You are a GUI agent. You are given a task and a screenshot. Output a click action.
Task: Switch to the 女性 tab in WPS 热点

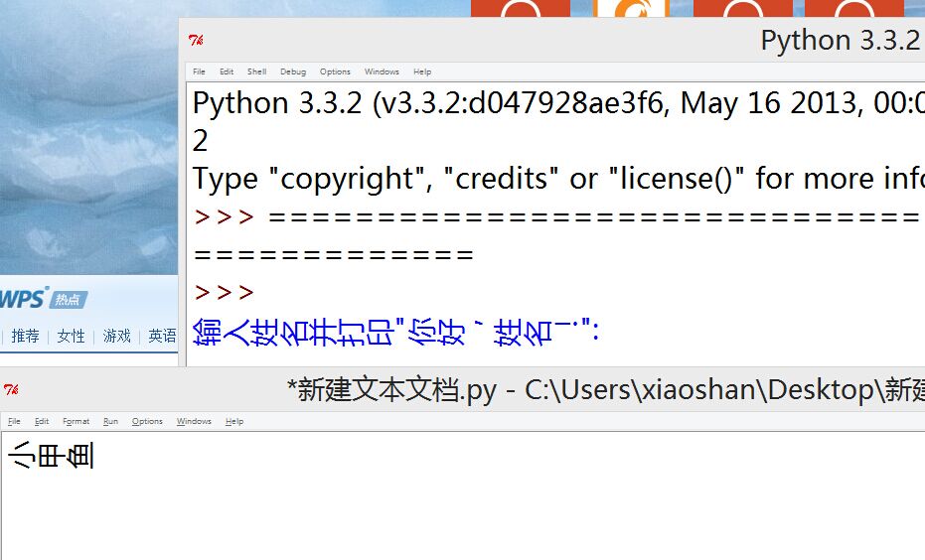point(72,337)
